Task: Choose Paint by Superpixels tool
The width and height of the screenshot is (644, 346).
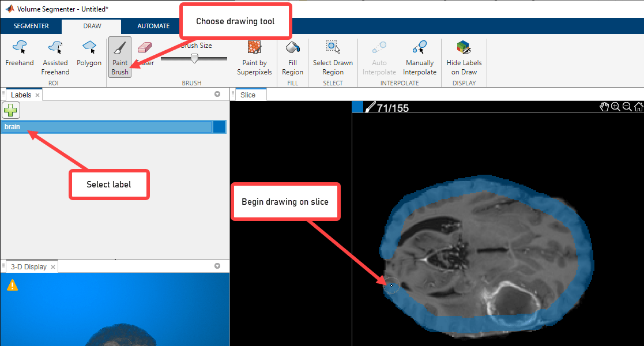Action: point(254,58)
